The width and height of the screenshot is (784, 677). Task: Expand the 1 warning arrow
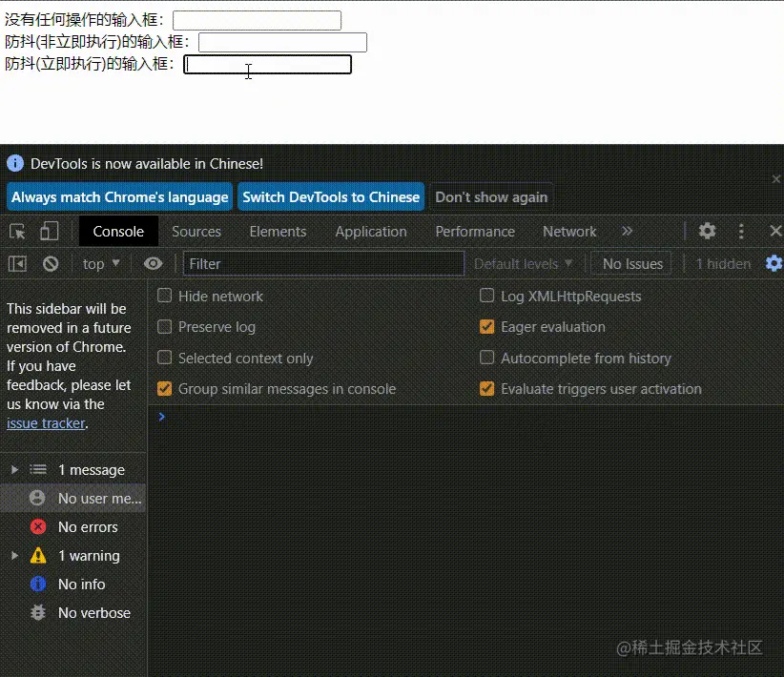(14, 556)
